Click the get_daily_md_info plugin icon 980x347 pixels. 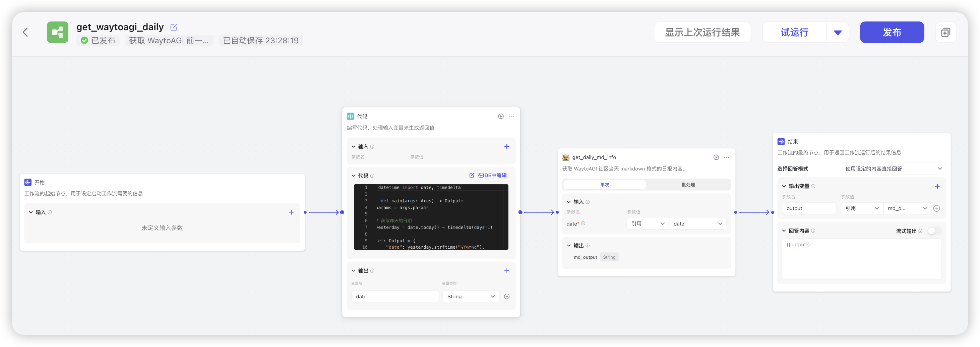click(x=566, y=157)
